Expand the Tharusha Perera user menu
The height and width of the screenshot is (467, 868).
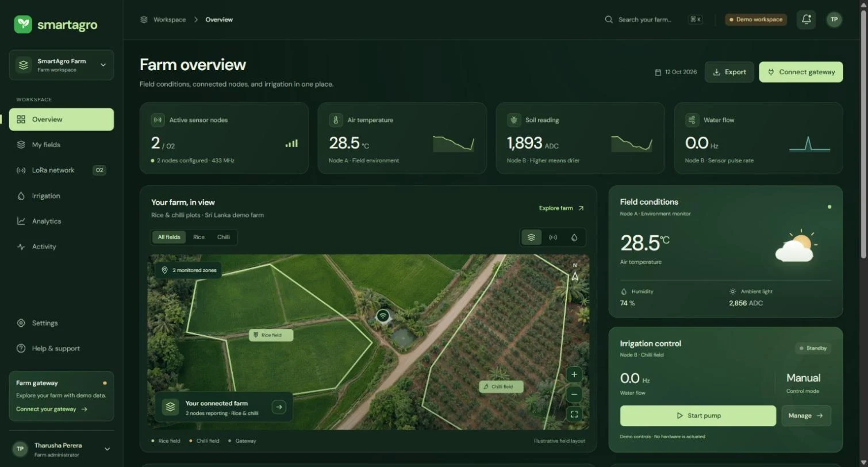tap(62, 449)
